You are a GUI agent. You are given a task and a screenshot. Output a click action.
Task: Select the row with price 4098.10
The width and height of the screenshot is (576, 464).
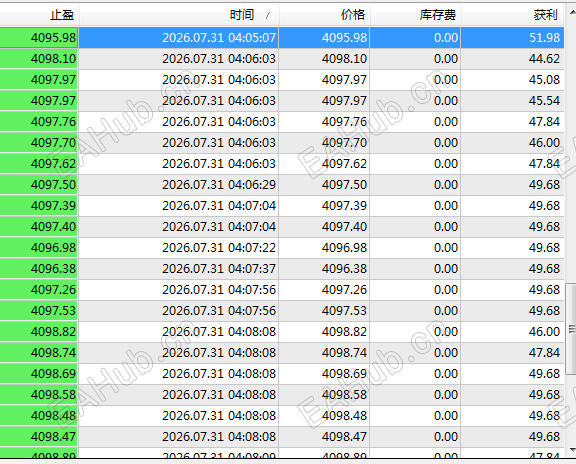(282, 59)
